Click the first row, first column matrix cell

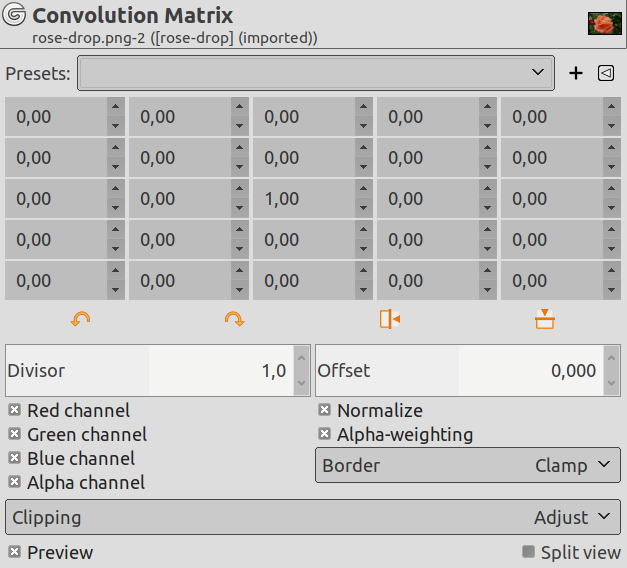click(56, 116)
